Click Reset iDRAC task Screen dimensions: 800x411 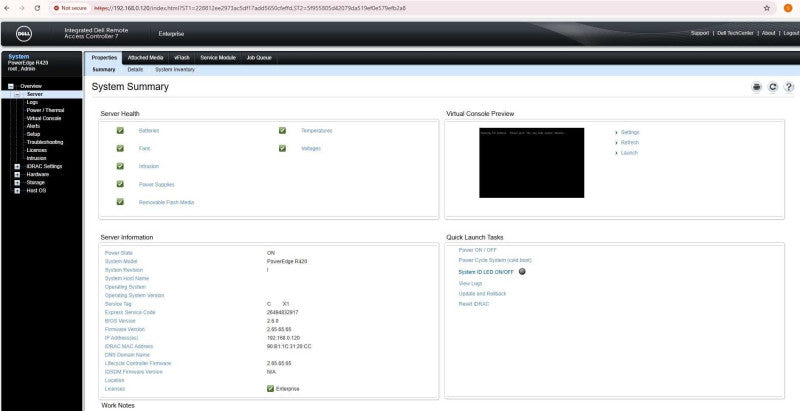[x=474, y=304]
